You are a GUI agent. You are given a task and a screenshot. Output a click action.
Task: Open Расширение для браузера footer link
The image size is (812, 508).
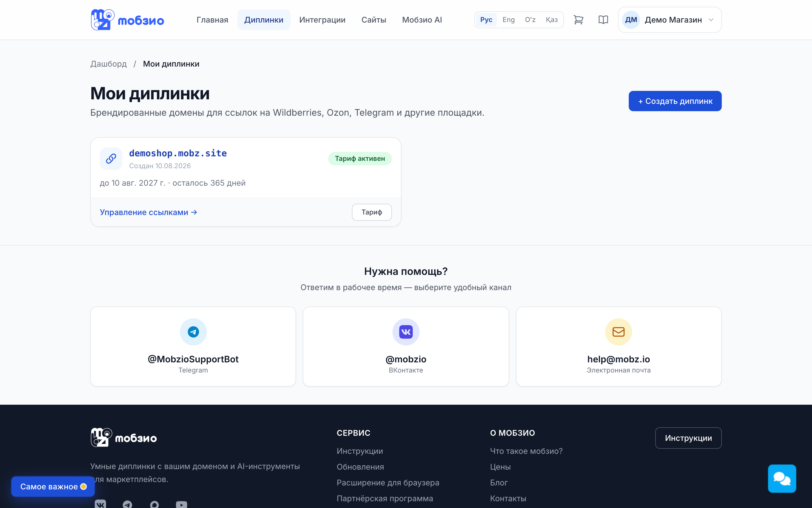(388, 483)
